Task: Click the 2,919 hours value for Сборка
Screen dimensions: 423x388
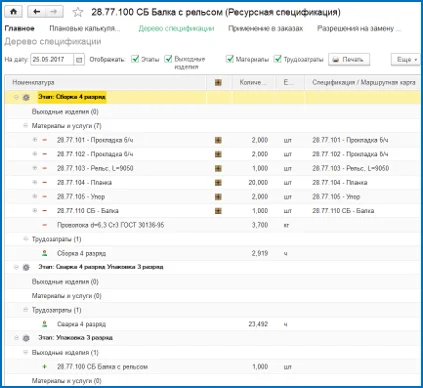Action: click(260, 253)
